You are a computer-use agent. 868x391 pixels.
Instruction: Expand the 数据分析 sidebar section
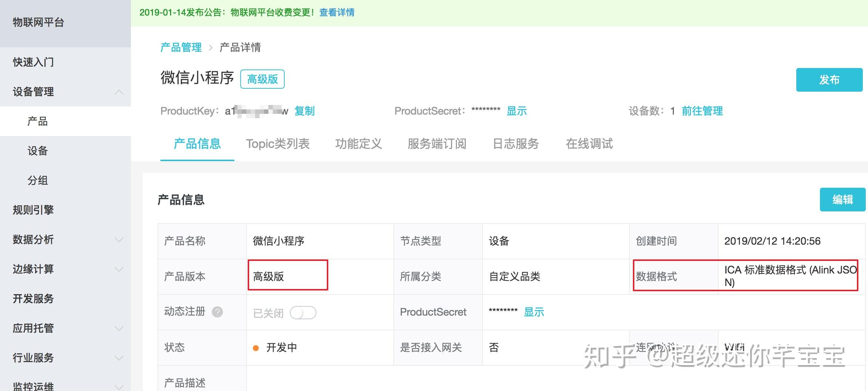pos(119,240)
